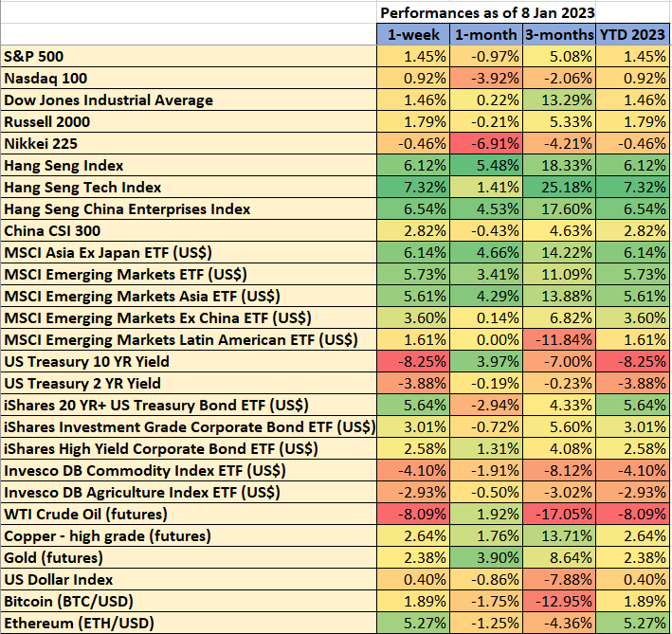Click MSCI Ex China 3-months value 6.82%
The width and height of the screenshot is (672, 634).
tap(559, 318)
